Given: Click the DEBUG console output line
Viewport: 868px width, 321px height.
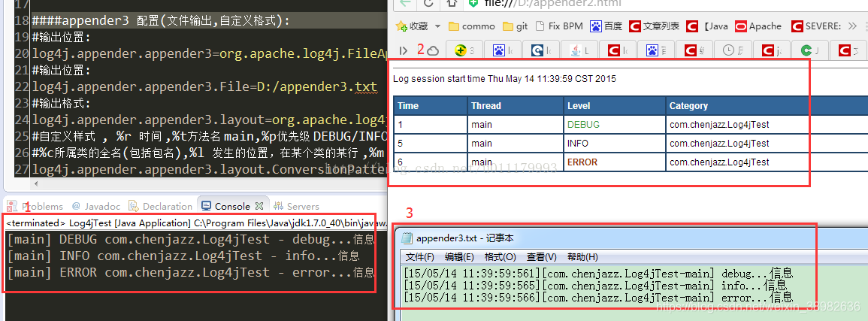Looking at the screenshot, I should (x=190, y=240).
